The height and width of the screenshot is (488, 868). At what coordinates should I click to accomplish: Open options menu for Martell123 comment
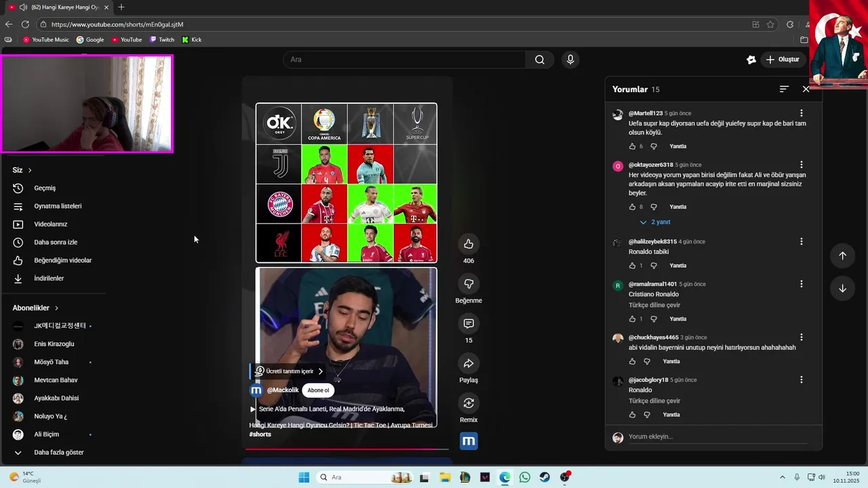pyautogui.click(x=802, y=113)
